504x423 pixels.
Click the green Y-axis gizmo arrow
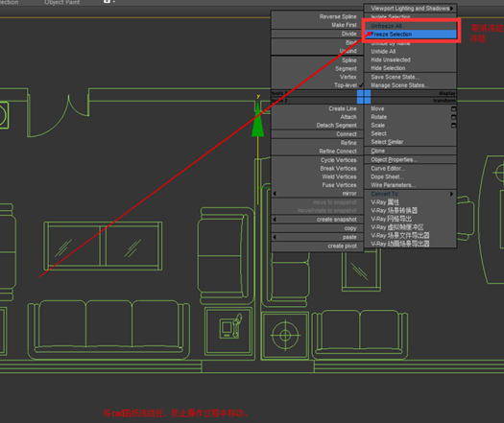click(257, 121)
